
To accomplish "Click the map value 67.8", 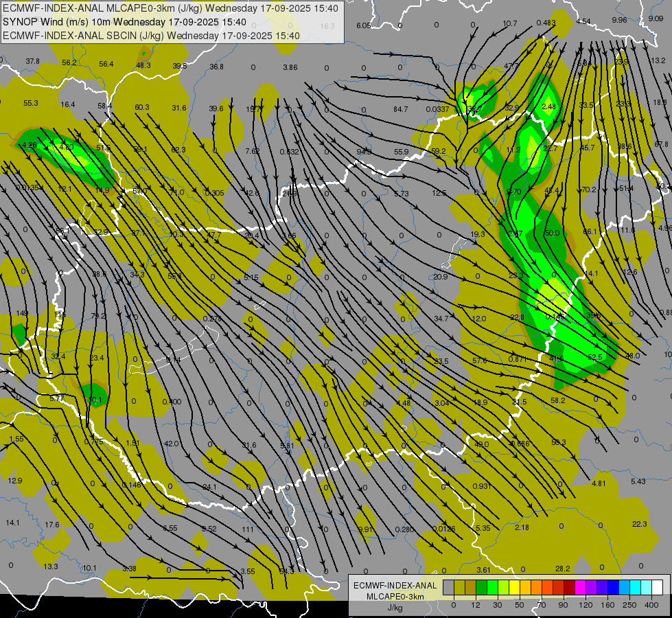I will pos(661,144).
